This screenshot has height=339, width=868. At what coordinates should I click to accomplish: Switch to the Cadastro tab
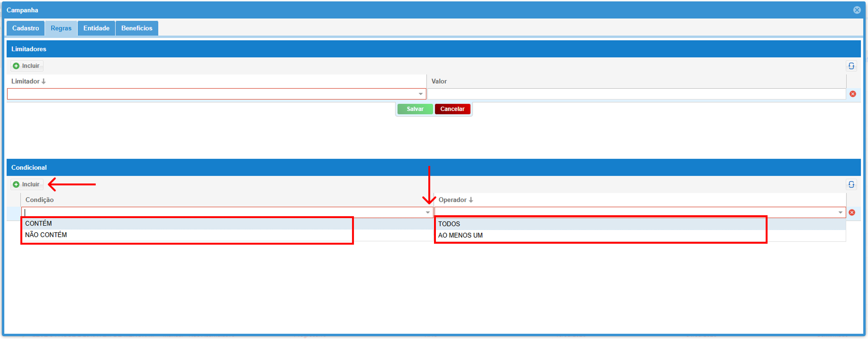(x=26, y=28)
